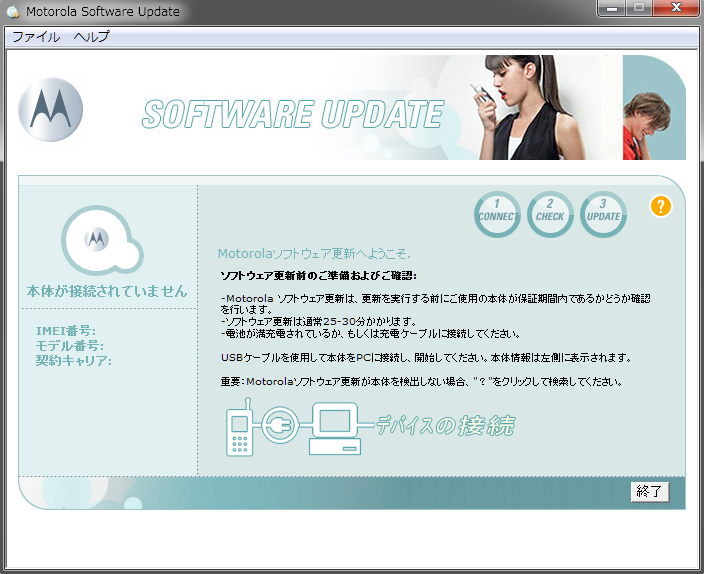The image size is (704, 574).
Task: Select the step 1 CONNECT circle
Action: point(497,214)
